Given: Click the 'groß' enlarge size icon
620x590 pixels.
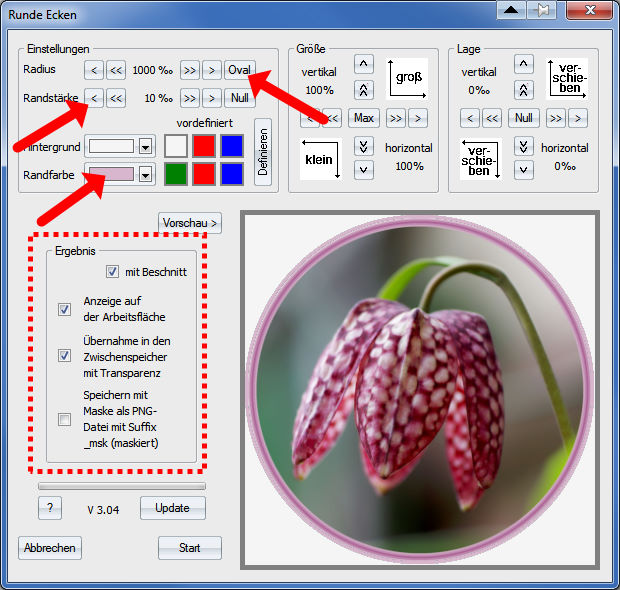Looking at the screenshot, I should click(x=408, y=77).
